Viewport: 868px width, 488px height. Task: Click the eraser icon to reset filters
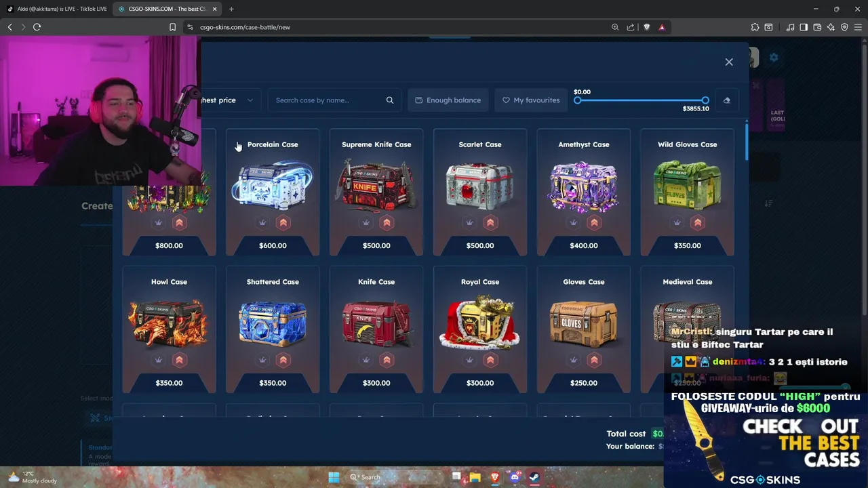coord(727,100)
